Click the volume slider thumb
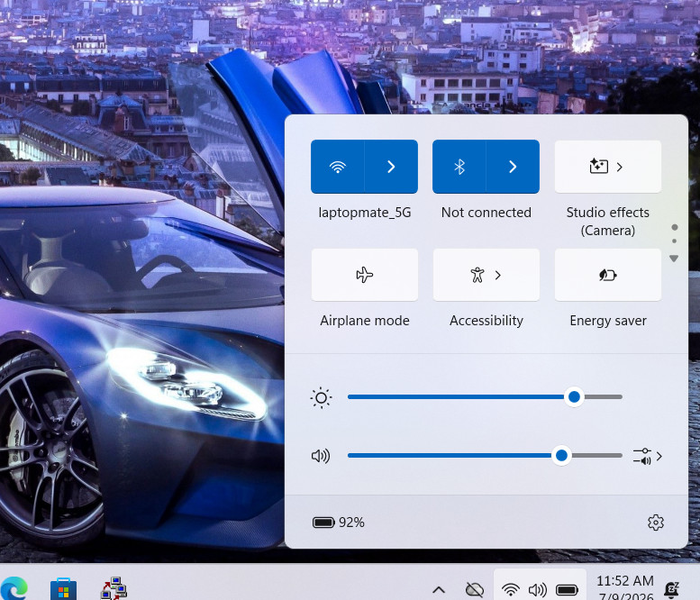700x600 pixels. (x=561, y=455)
